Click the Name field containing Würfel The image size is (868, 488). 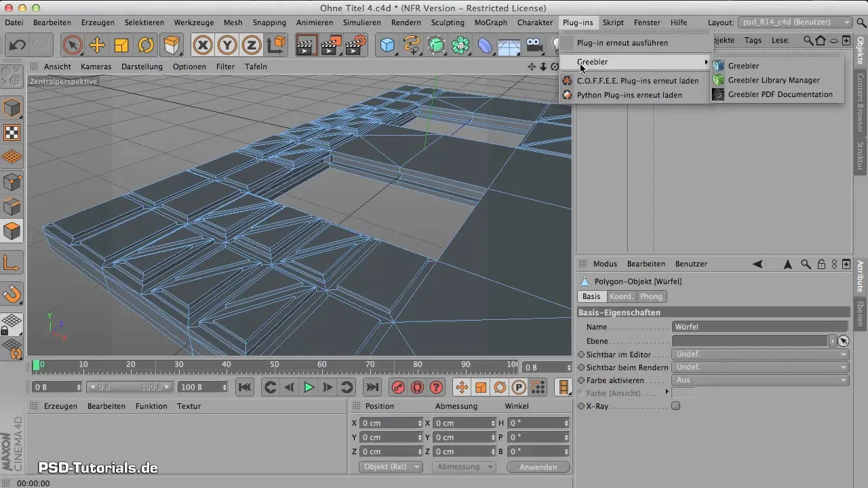tap(759, 327)
